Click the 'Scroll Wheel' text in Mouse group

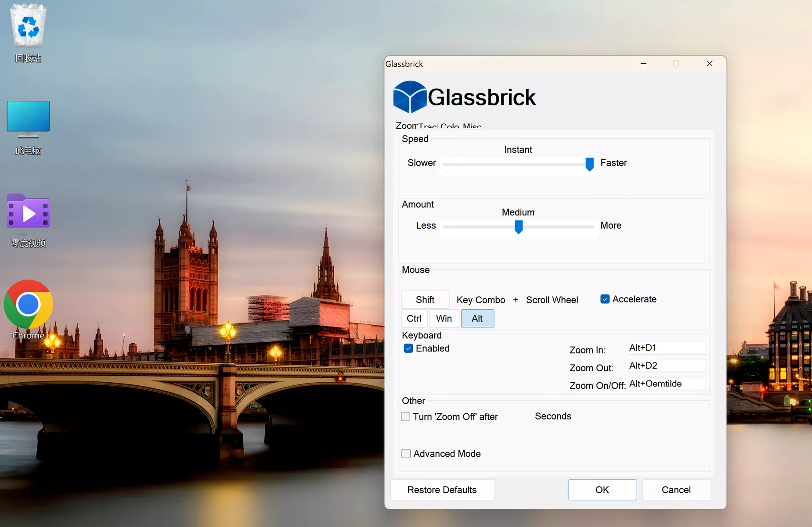[x=552, y=300]
